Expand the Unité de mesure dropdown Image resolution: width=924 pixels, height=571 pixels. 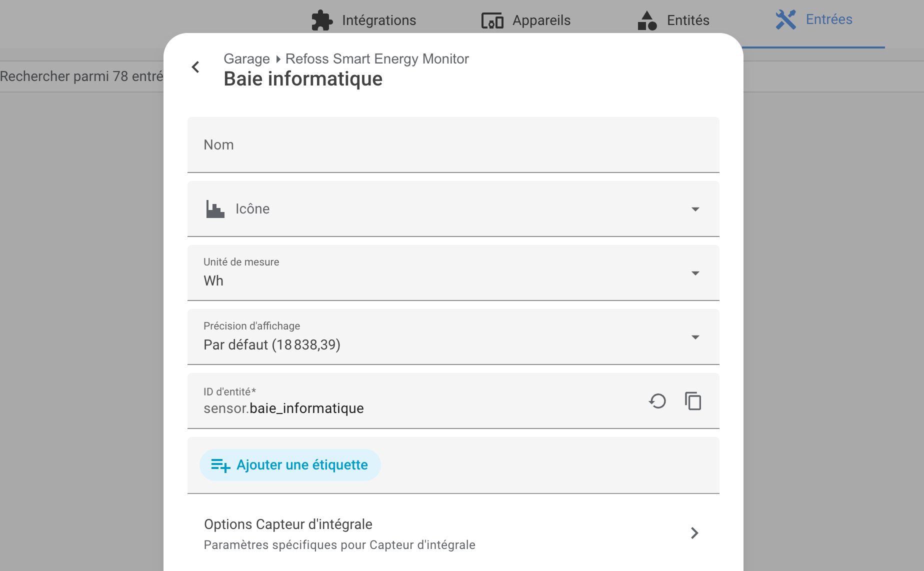pos(695,273)
